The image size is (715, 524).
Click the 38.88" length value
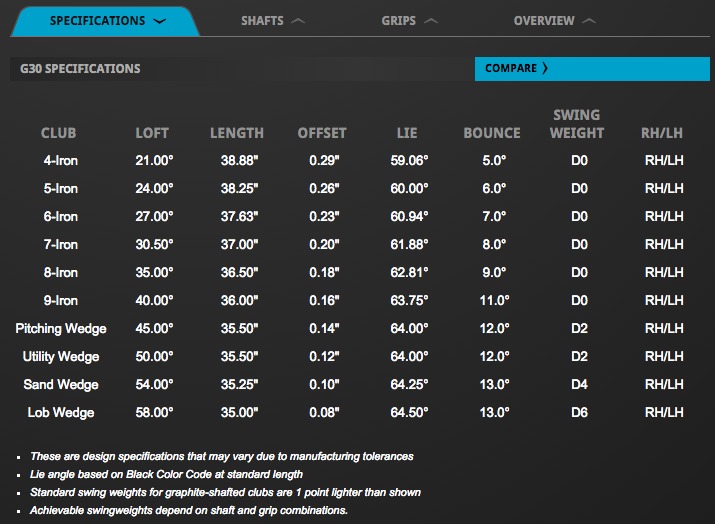pos(239,161)
